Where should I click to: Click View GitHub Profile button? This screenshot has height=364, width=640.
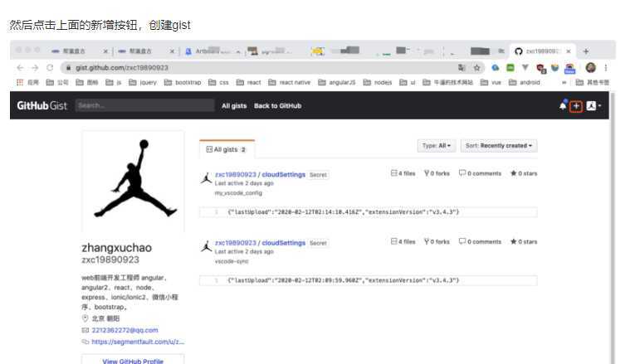(x=133, y=362)
